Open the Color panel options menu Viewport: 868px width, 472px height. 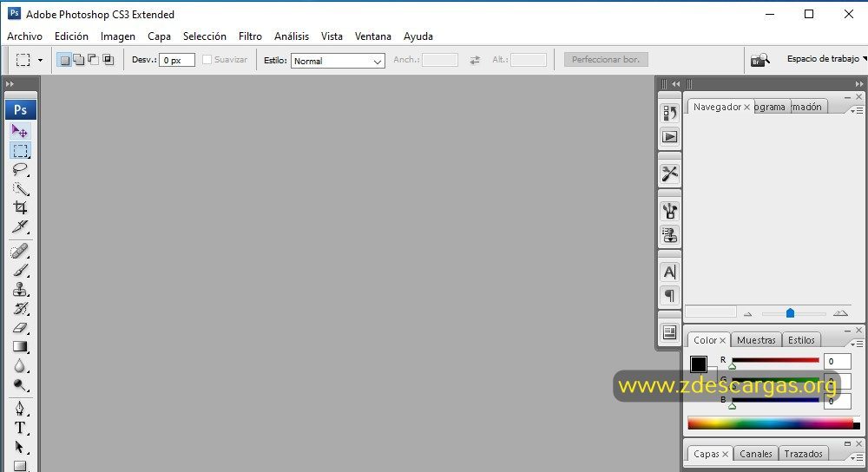[x=857, y=344]
